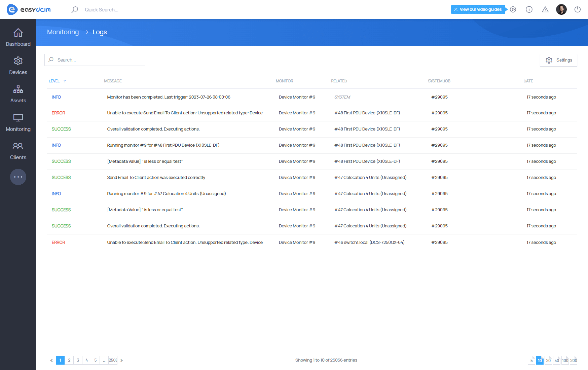Viewport: 588px width, 370px height.
Task: Go to page 5 of the logs
Action: click(96, 360)
